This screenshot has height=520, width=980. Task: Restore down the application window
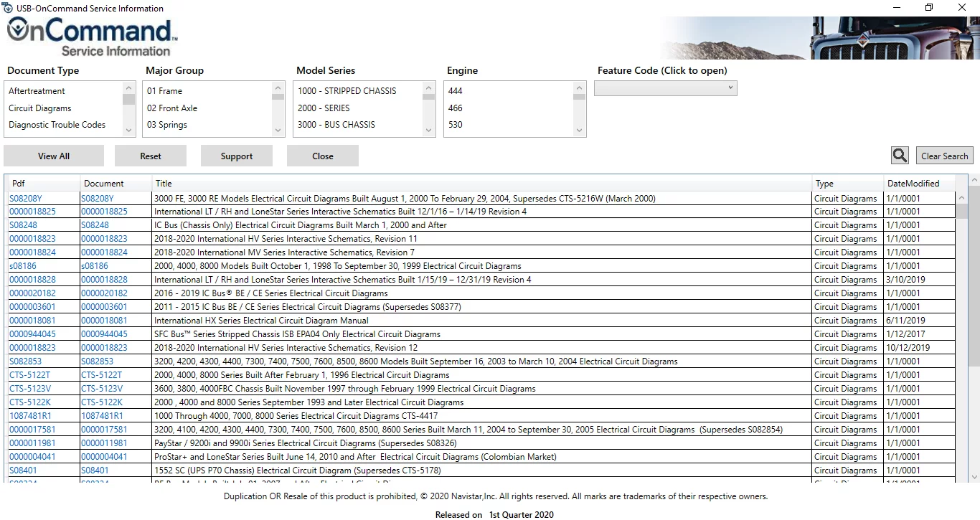click(x=929, y=8)
